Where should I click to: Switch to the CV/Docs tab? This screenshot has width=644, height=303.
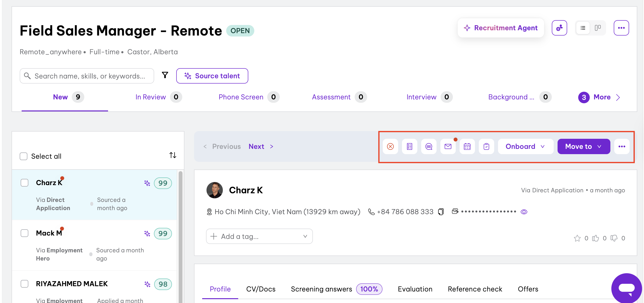pyautogui.click(x=261, y=289)
